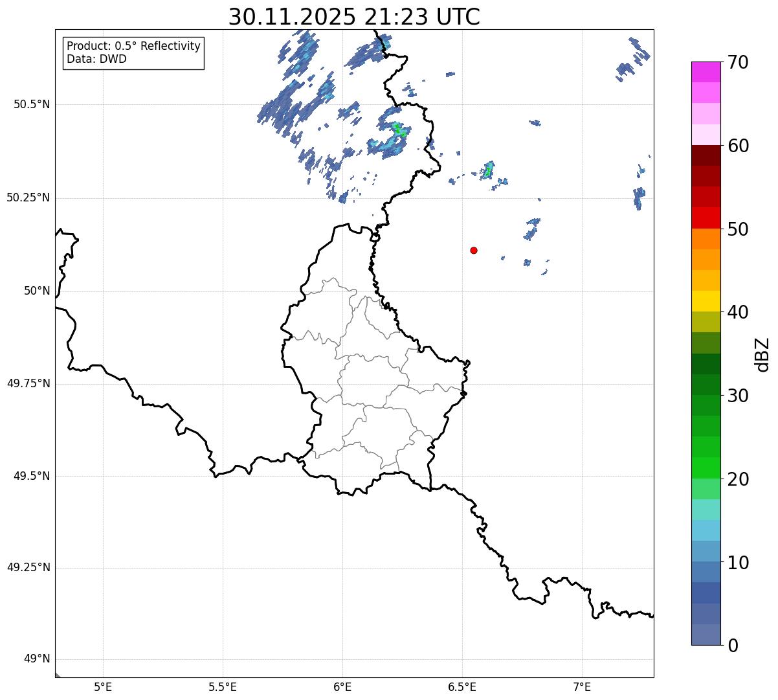Click the 50.5°N latitude label
The height and width of the screenshot is (700, 778).
click(32, 104)
